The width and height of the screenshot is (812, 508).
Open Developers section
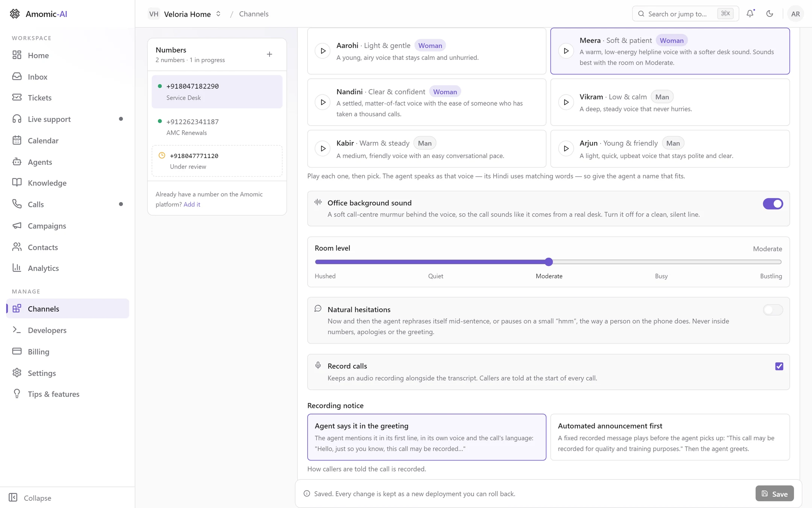pos(68,330)
